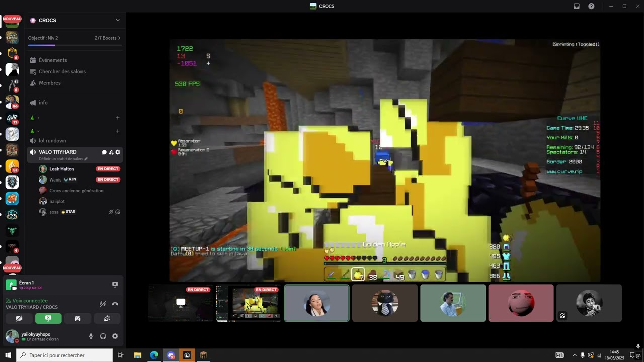This screenshot has height=362, width=644.
Task: Click EN DIRECT badge next to Leah Halton
Action: click(108, 169)
